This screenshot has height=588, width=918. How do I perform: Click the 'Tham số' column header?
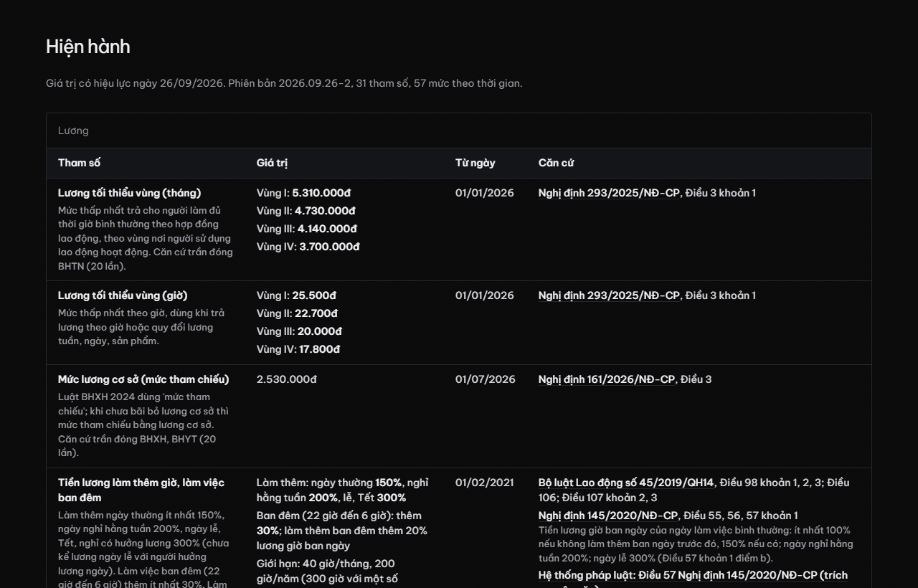click(x=79, y=163)
